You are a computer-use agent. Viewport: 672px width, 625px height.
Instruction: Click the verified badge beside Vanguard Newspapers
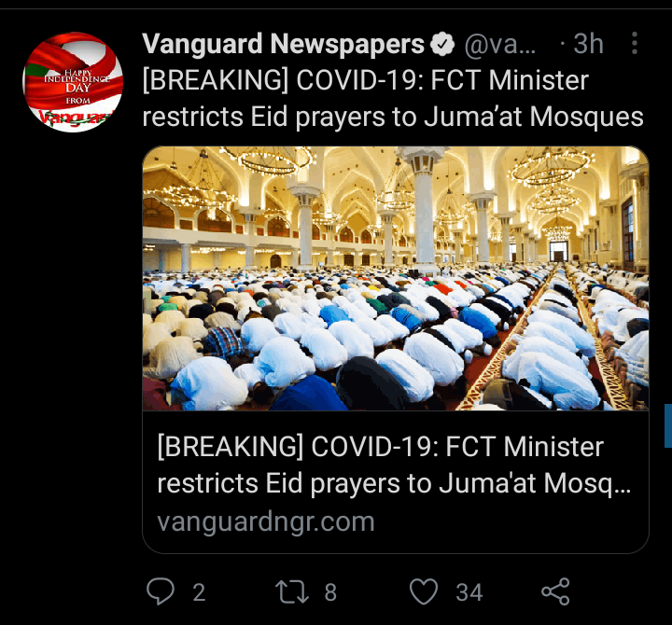point(442,44)
